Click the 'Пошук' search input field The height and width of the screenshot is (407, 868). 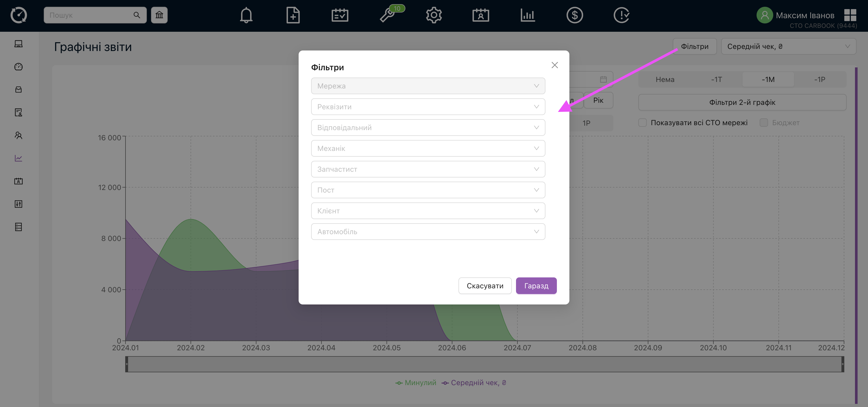(89, 15)
